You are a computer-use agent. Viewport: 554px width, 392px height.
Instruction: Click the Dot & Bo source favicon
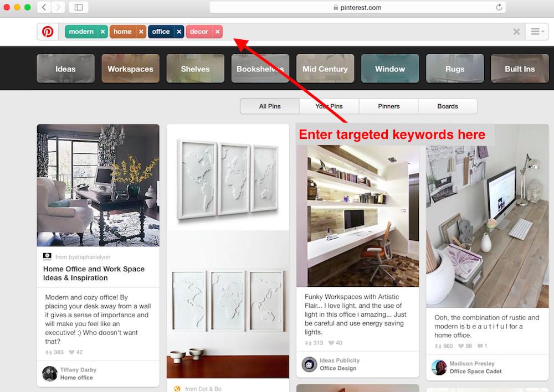(x=177, y=389)
